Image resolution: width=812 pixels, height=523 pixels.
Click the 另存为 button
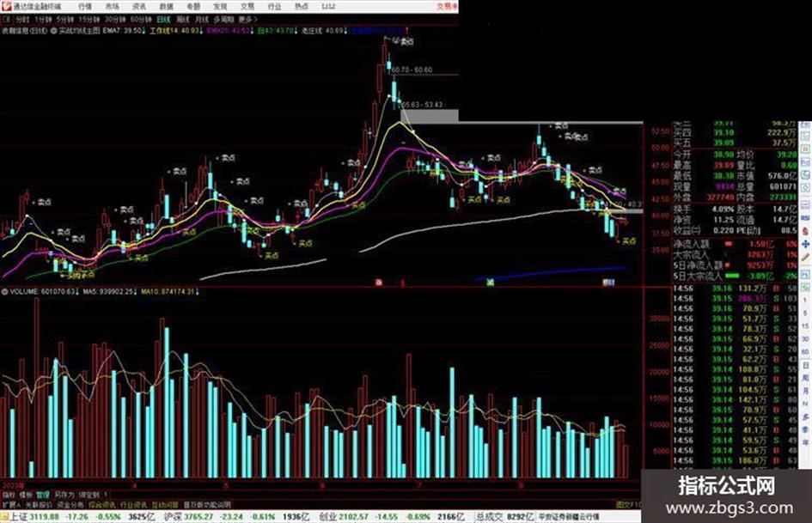64,495
